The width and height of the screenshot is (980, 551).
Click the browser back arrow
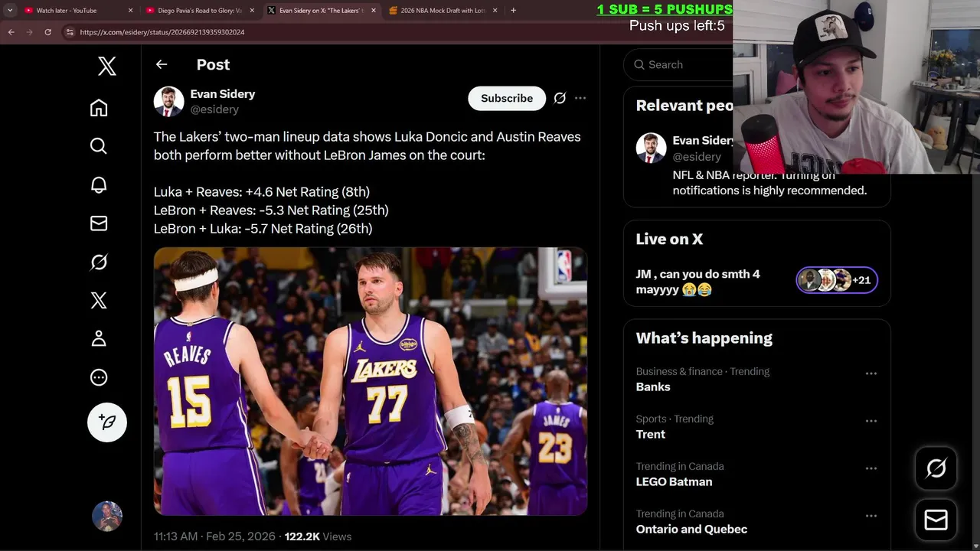[11, 32]
